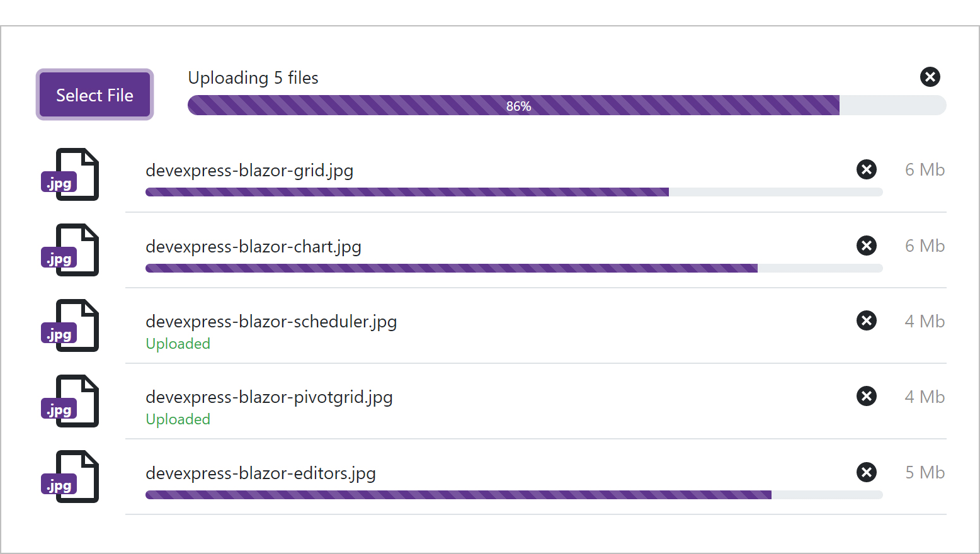Click the editors.jpg upload progress bar
The image size is (980, 554).
click(x=513, y=495)
